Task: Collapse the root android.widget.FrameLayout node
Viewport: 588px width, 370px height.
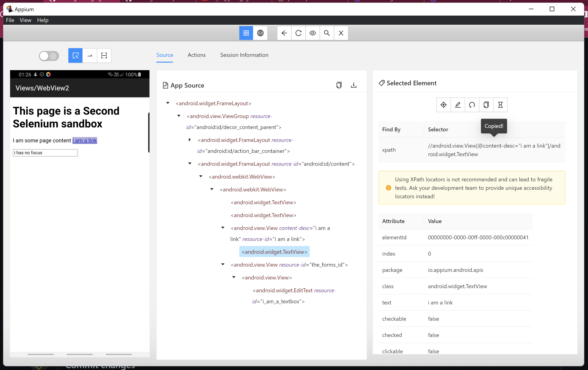Action: pyautogui.click(x=168, y=103)
